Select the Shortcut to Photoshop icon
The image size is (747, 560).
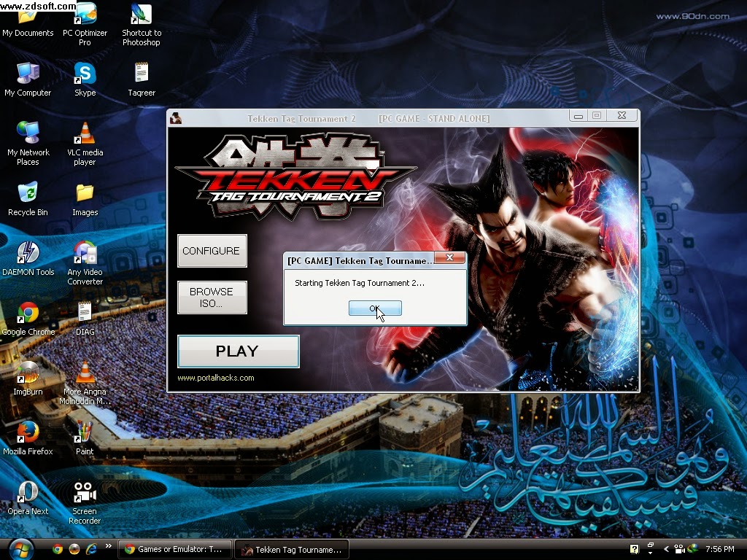click(142, 24)
